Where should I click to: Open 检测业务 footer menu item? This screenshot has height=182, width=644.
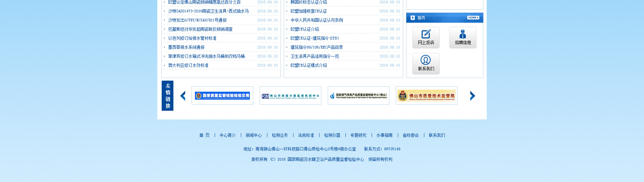tap(280, 135)
